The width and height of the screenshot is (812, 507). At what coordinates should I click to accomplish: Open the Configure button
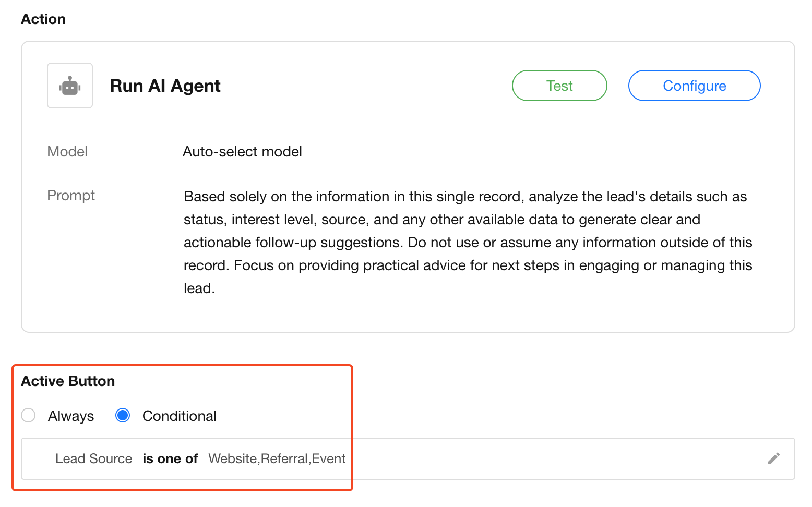click(694, 86)
